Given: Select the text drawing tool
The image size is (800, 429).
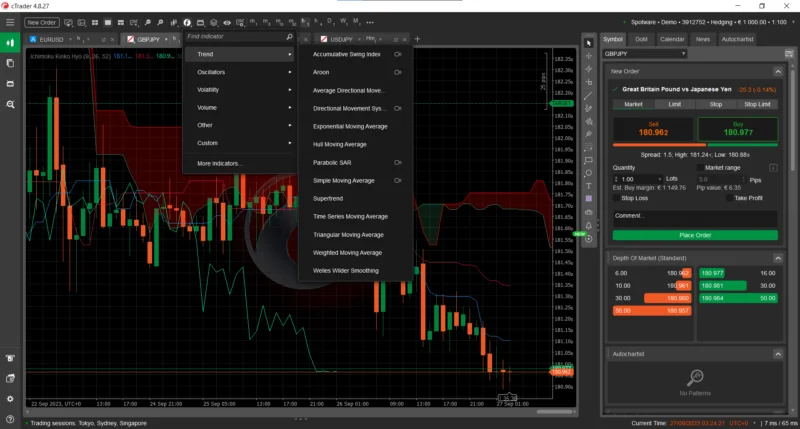Looking at the screenshot, I should coord(589,186).
